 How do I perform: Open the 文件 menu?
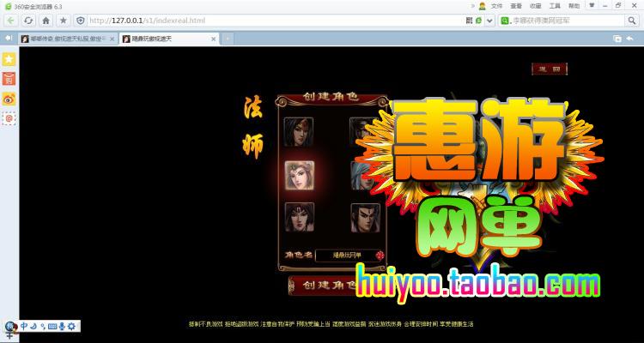(x=496, y=6)
